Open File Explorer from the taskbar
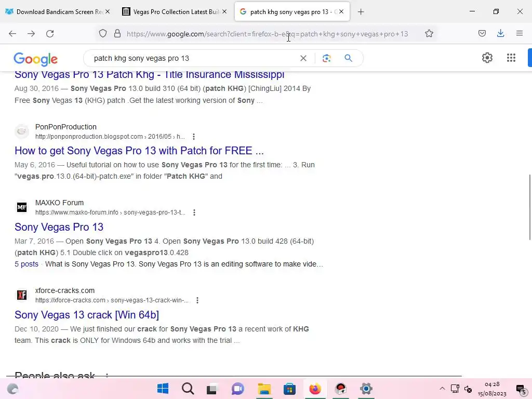The width and height of the screenshot is (532, 399). click(264, 389)
